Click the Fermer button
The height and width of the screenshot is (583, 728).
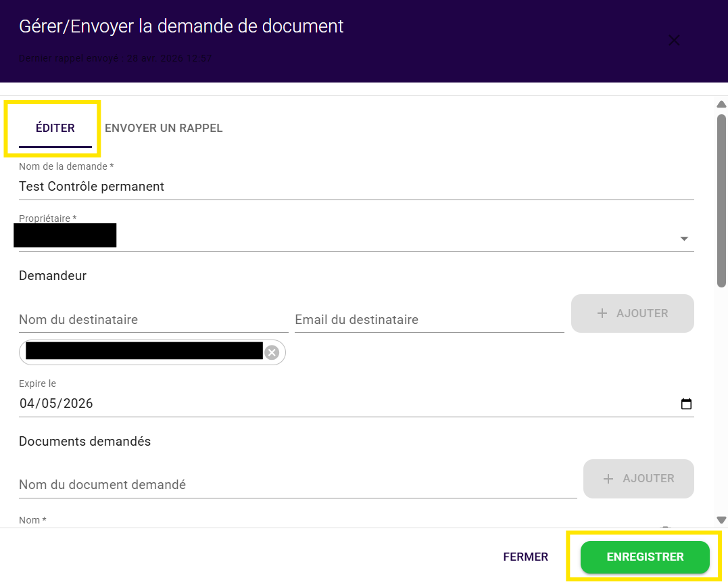[x=525, y=557]
